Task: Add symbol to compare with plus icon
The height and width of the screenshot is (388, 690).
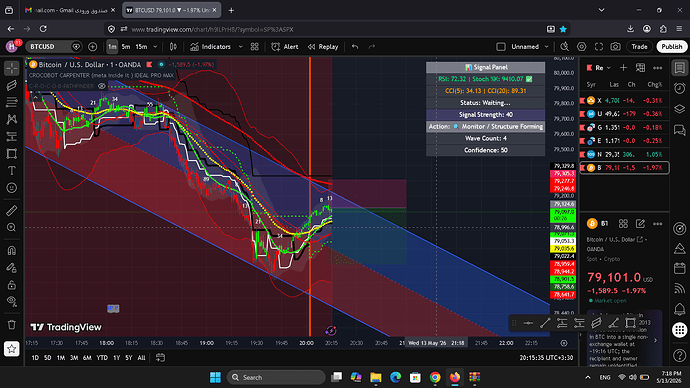Action: point(92,47)
